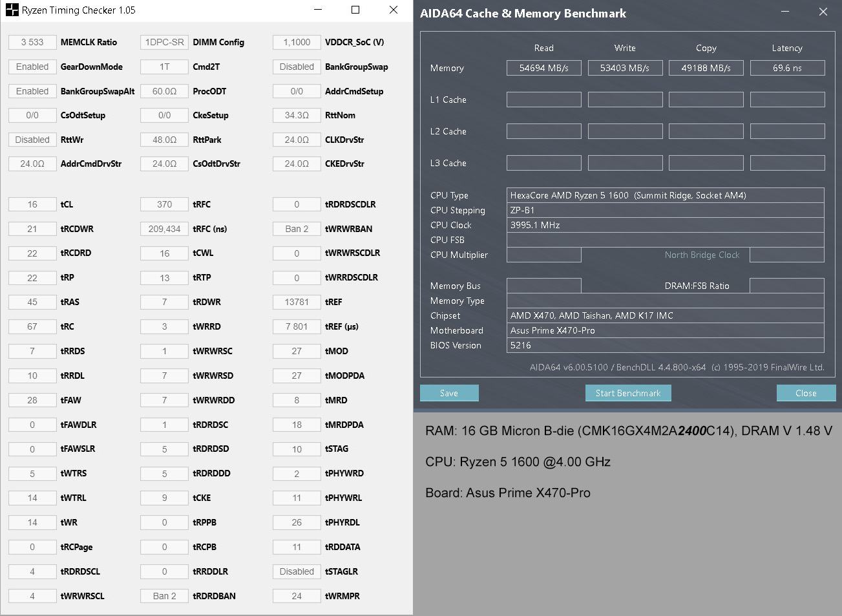The width and height of the screenshot is (842, 616).
Task: Click the RttWr Disabled field
Action: (32, 140)
